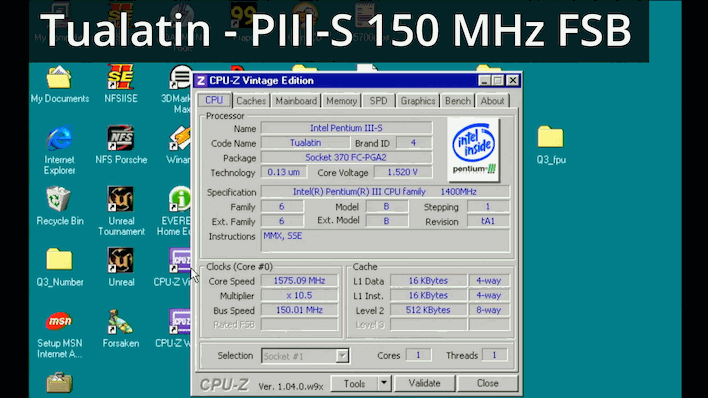Screen dimensions: 708x398
Task: Click the Code Name value Tualatin
Action: click(305, 143)
